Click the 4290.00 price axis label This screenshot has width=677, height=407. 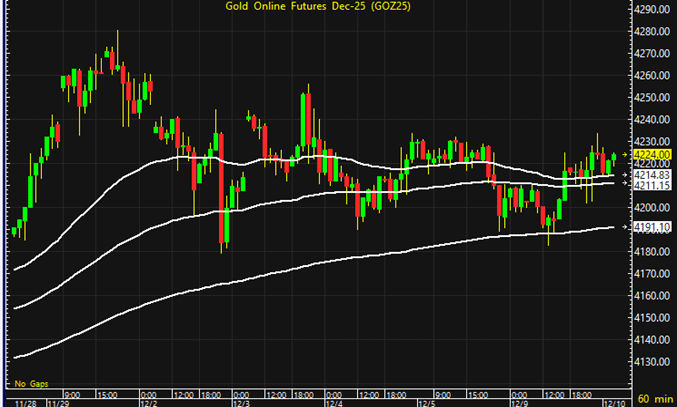(651, 10)
